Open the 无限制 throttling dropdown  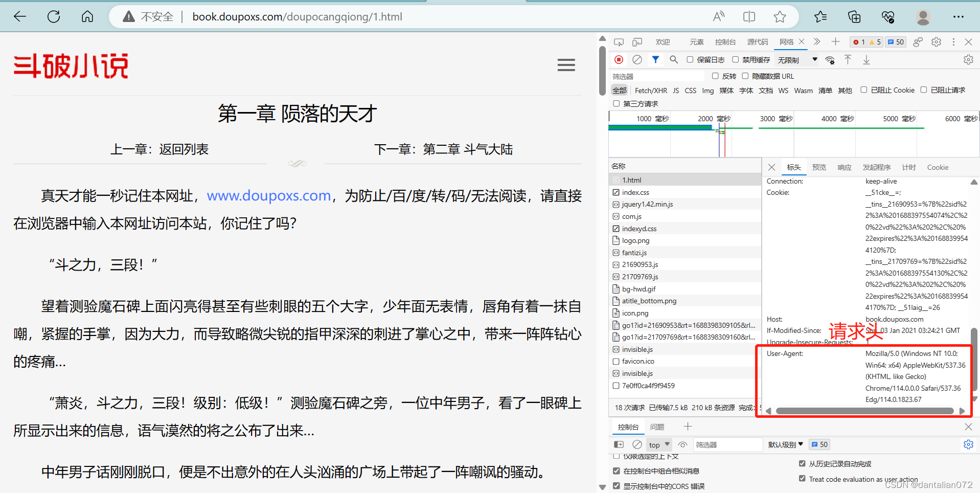click(x=797, y=60)
